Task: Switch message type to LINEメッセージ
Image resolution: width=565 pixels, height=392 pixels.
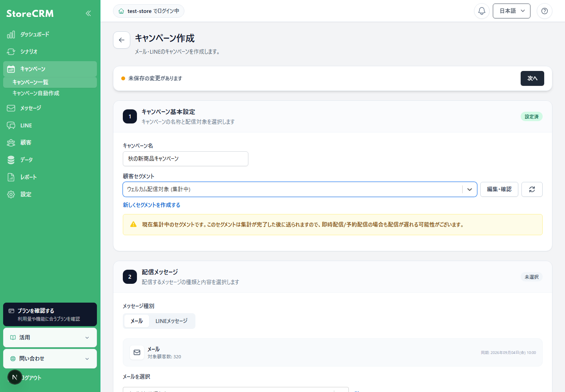Action: click(171, 321)
